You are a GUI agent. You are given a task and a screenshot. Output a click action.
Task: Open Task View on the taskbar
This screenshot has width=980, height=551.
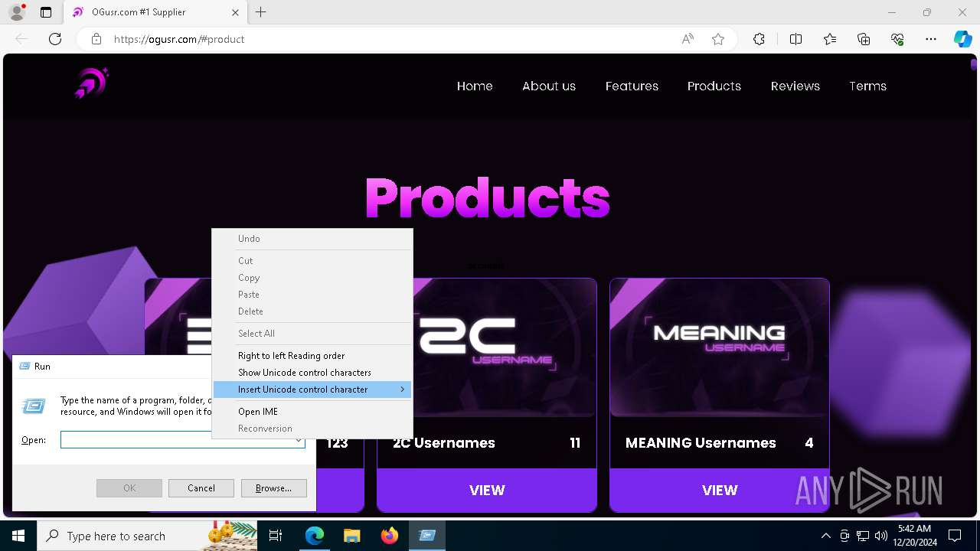tap(276, 536)
